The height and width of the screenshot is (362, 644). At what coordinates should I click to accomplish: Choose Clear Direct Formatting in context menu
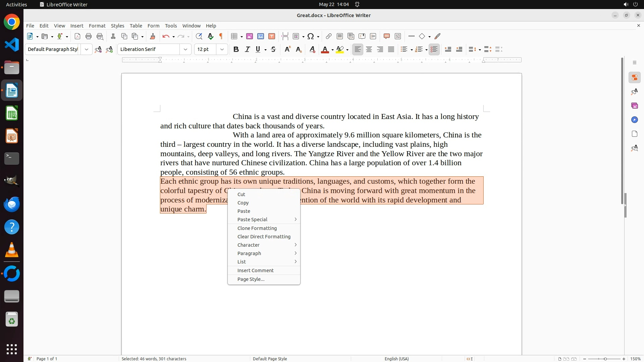pyautogui.click(x=264, y=236)
